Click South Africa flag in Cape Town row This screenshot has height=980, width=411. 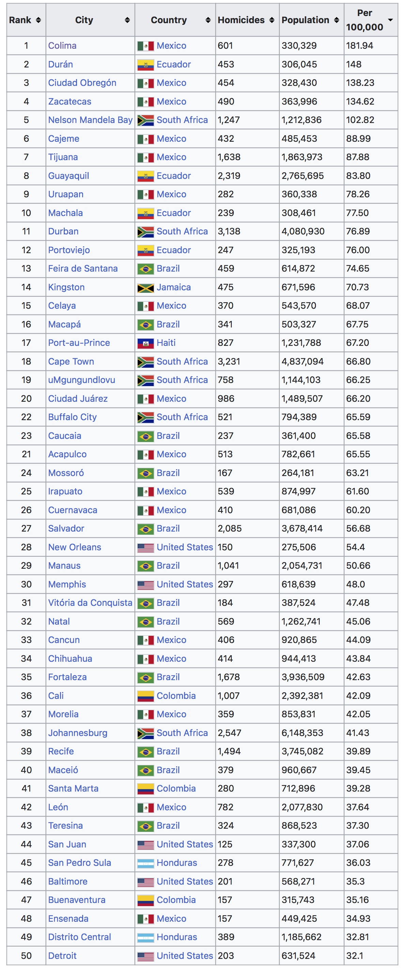pyautogui.click(x=146, y=362)
